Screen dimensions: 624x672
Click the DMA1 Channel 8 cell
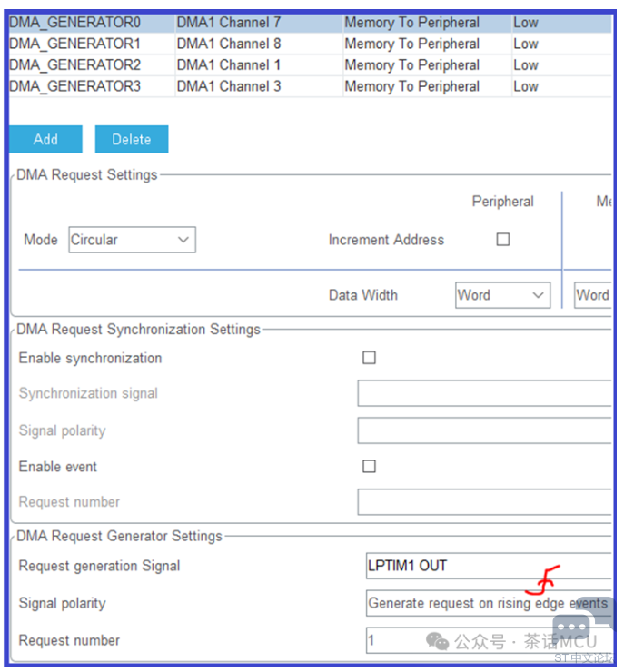pos(229,44)
